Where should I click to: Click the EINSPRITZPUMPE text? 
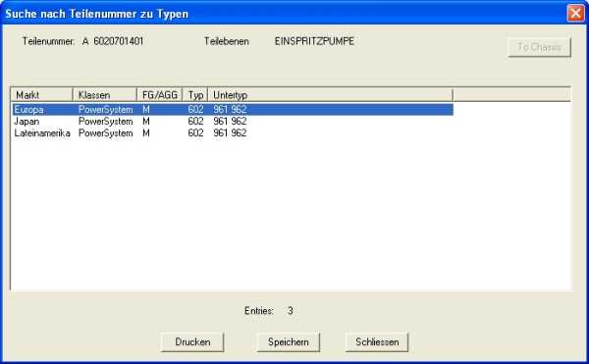[x=314, y=41]
